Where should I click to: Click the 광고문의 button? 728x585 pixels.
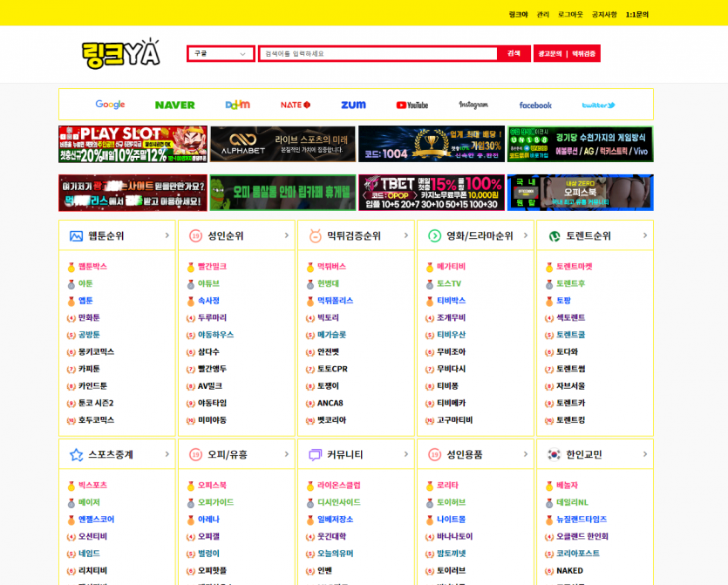tap(550, 54)
